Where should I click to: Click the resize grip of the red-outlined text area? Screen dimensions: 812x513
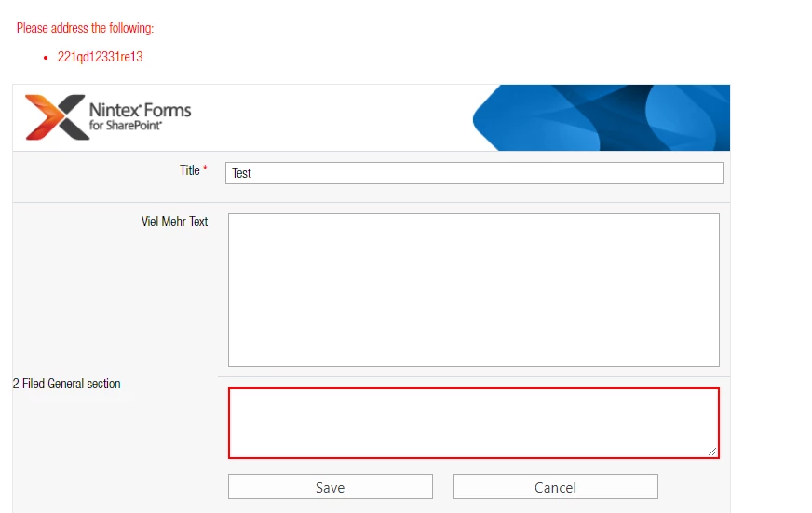coord(712,452)
